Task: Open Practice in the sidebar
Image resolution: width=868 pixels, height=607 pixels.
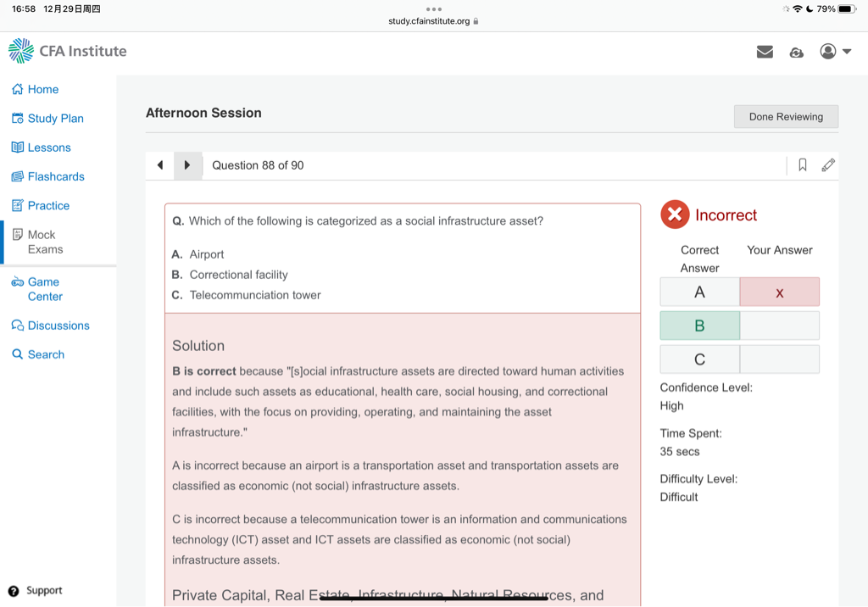Action: 48,205
